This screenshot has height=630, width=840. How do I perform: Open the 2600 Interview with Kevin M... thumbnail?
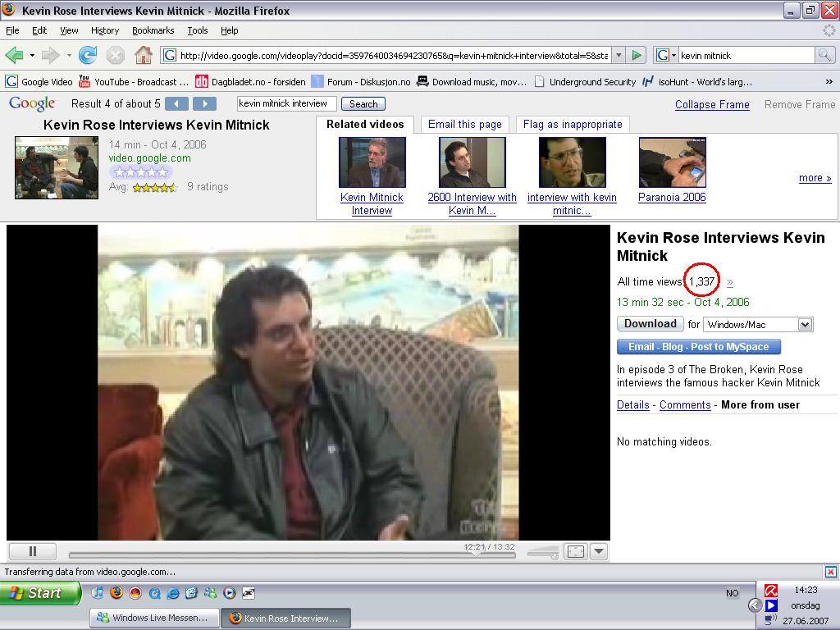[472, 162]
